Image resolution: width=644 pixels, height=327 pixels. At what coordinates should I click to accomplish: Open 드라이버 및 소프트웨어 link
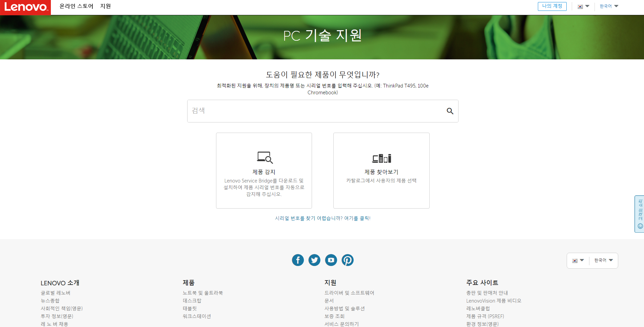349,293
